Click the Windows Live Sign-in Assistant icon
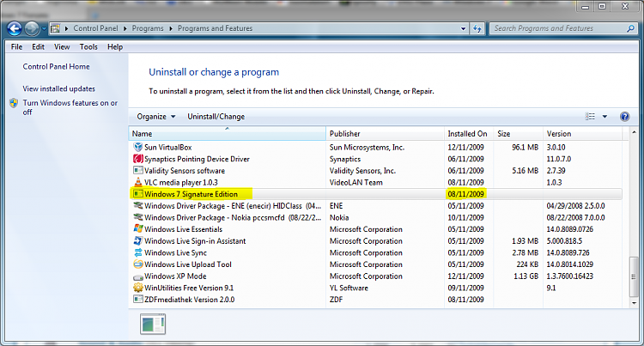This screenshot has height=346, width=644. (x=138, y=241)
